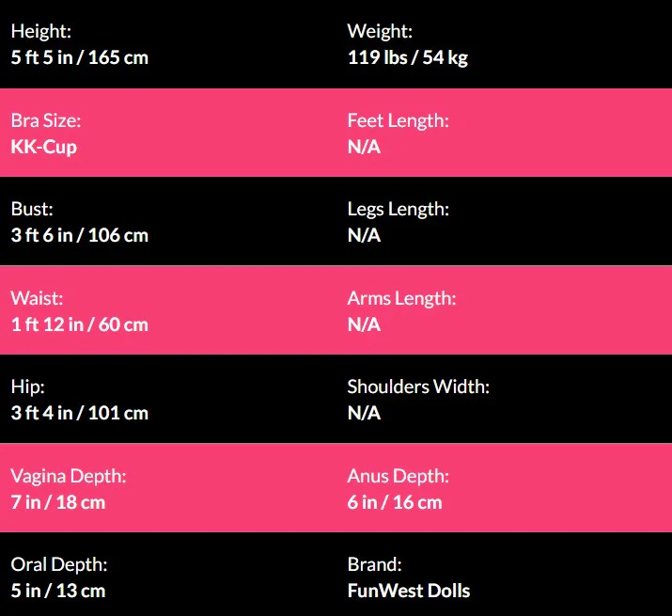This screenshot has height=616, width=672.
Task: Select the KK-Cup value
Action: point(44,147)
